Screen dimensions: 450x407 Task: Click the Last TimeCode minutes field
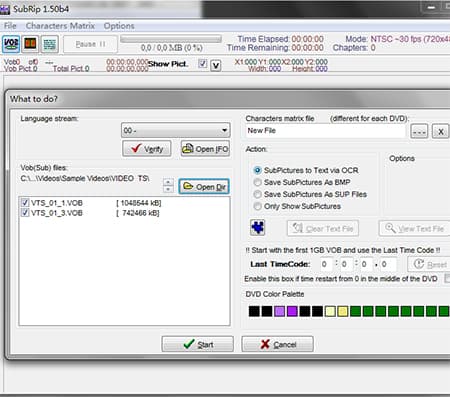pos(347,264)
